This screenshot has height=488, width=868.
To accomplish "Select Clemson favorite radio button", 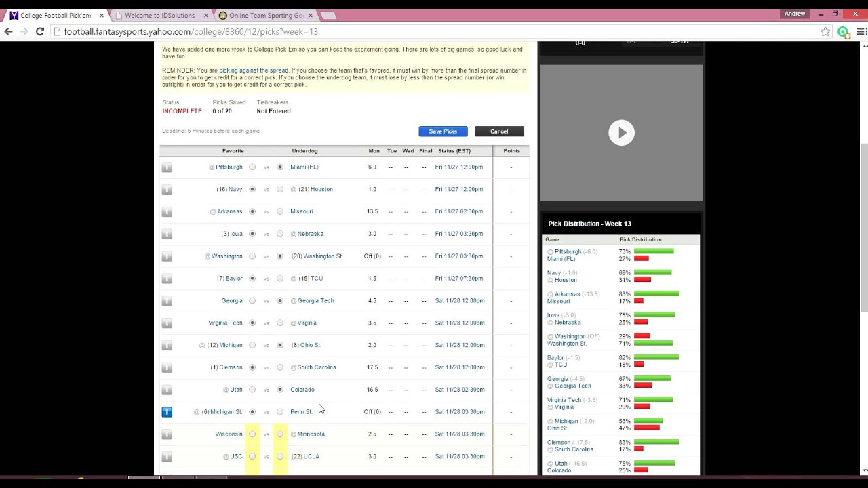I will 252,367.
